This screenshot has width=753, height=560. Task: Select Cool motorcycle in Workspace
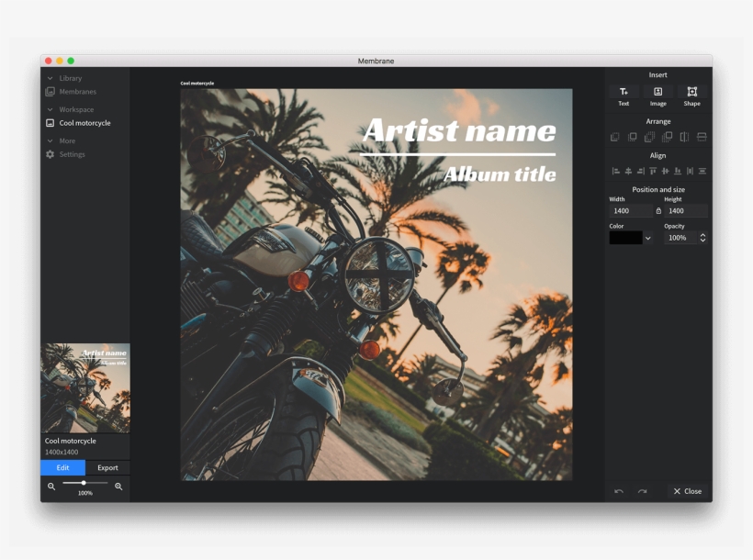84,123
